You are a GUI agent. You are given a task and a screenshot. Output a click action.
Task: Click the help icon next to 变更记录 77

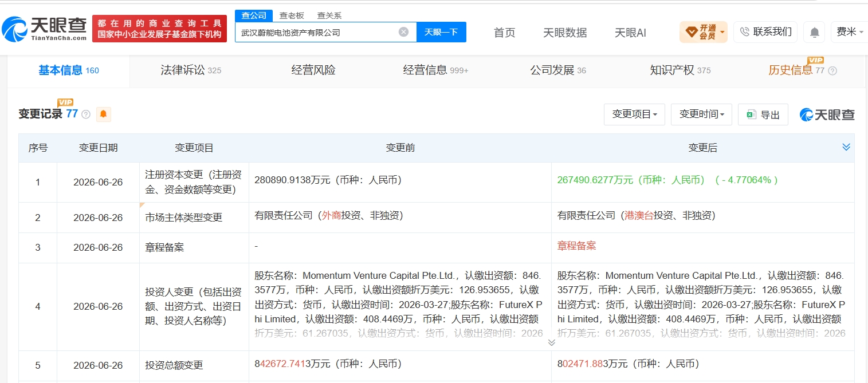click(x=86, y=114)
